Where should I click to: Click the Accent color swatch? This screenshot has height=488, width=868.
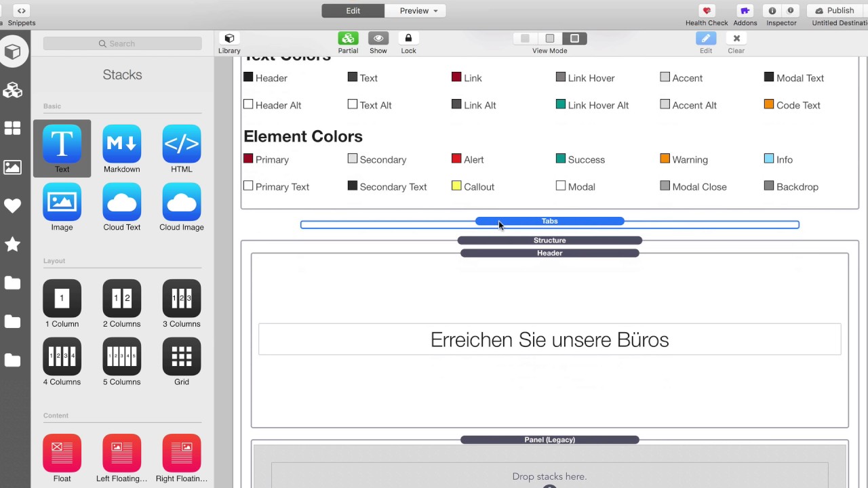tap(665, 77)
